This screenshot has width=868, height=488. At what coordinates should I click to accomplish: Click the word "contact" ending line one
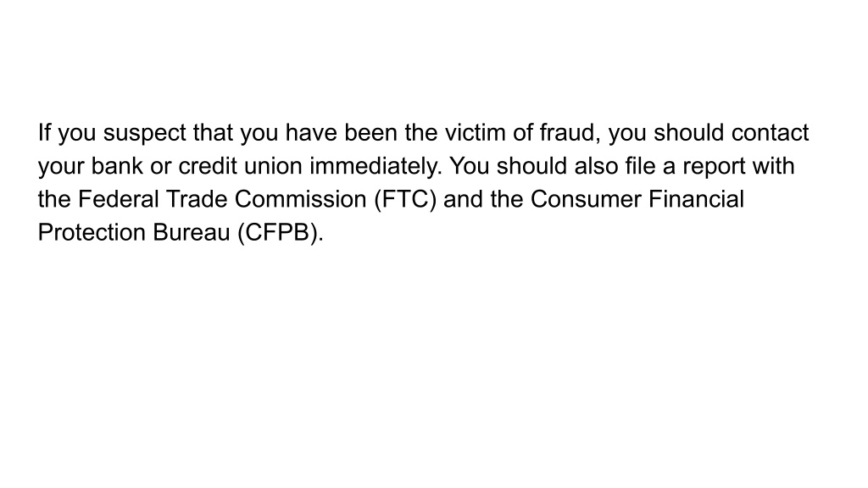[x=770, y=133]
